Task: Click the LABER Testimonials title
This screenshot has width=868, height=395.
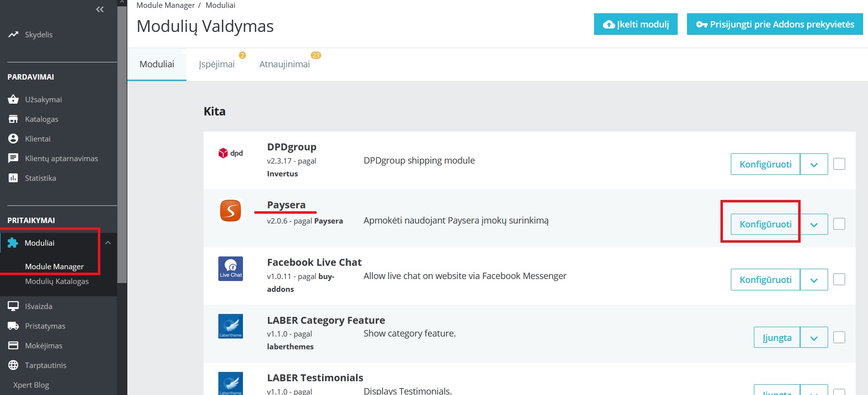Action: click(315, 378)
